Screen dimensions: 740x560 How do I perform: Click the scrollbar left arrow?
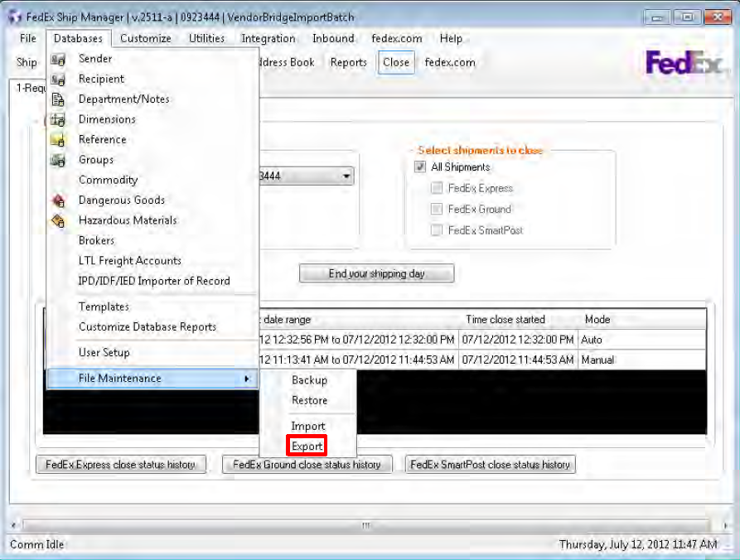coord(14,525)
